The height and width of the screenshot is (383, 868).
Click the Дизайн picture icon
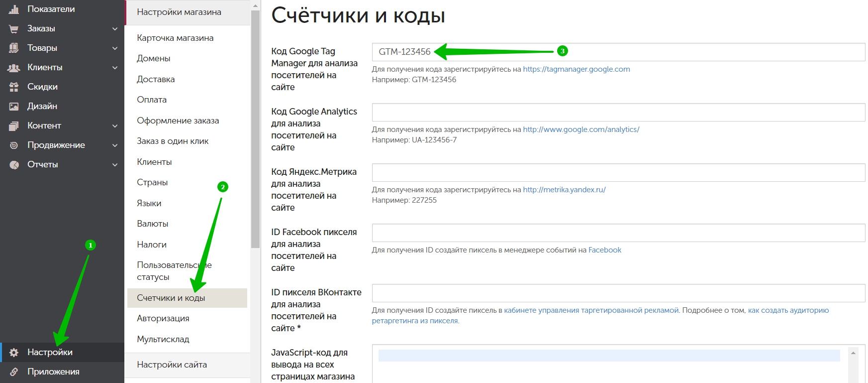coord(14,106)
